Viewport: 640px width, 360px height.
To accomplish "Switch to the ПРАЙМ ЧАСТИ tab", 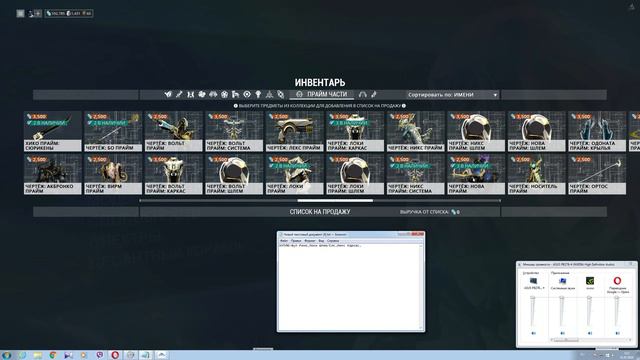I will tap(322, 94).
